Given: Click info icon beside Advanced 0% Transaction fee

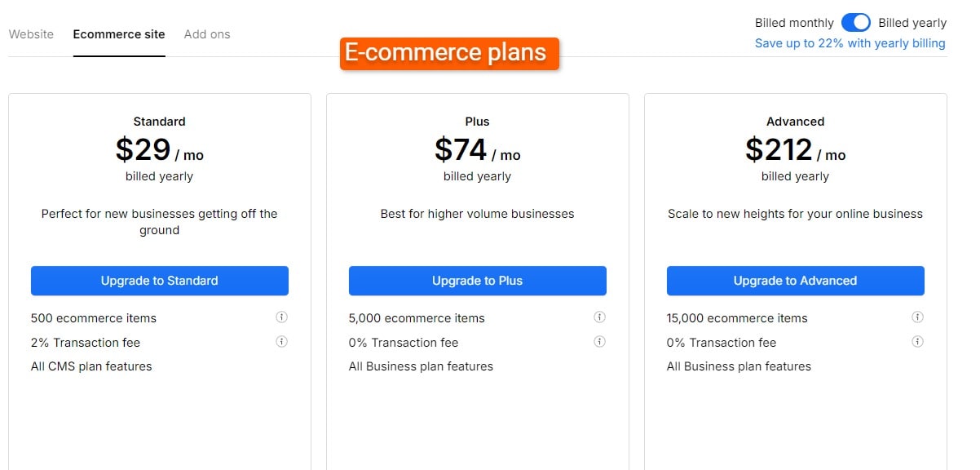Looking at the screenshot, I should coord(917,342).
